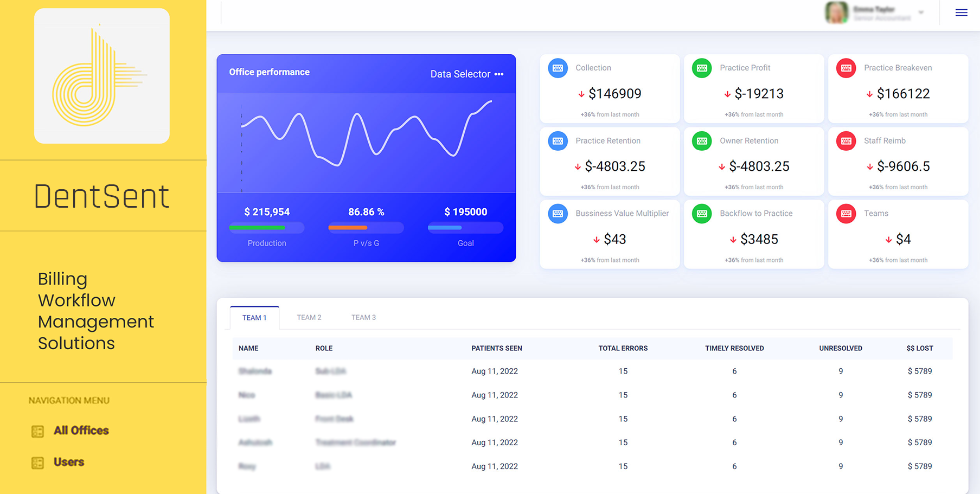Viewport: 980px width, 494px height.
Task: Click the red Practice Breakeven icon
Action: click(x=846, y=68)
